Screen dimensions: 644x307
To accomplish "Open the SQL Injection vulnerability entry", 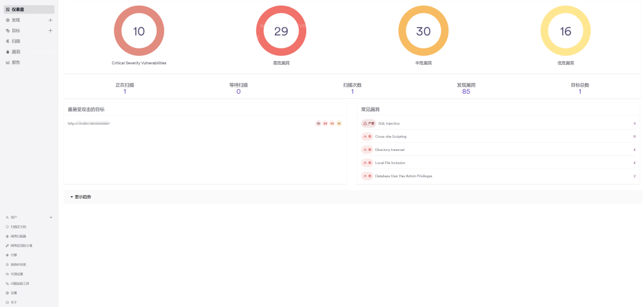I will [388, 123].
